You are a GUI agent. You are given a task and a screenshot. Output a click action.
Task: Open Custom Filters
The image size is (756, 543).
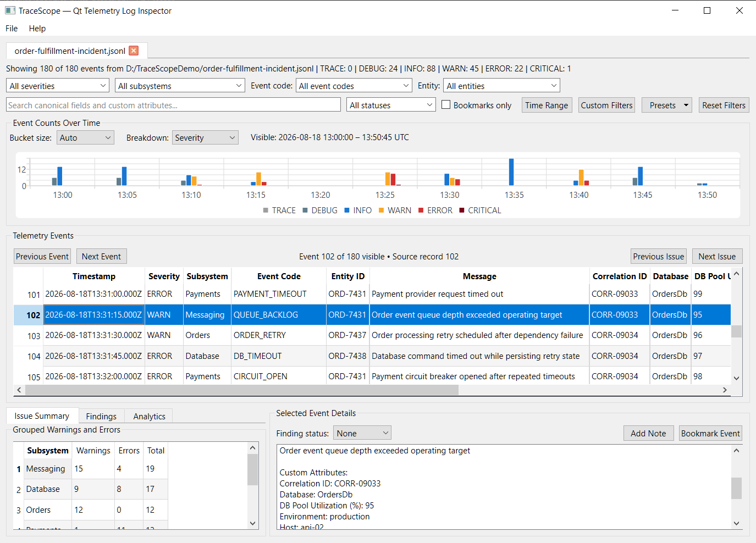[x=606, y=105]
